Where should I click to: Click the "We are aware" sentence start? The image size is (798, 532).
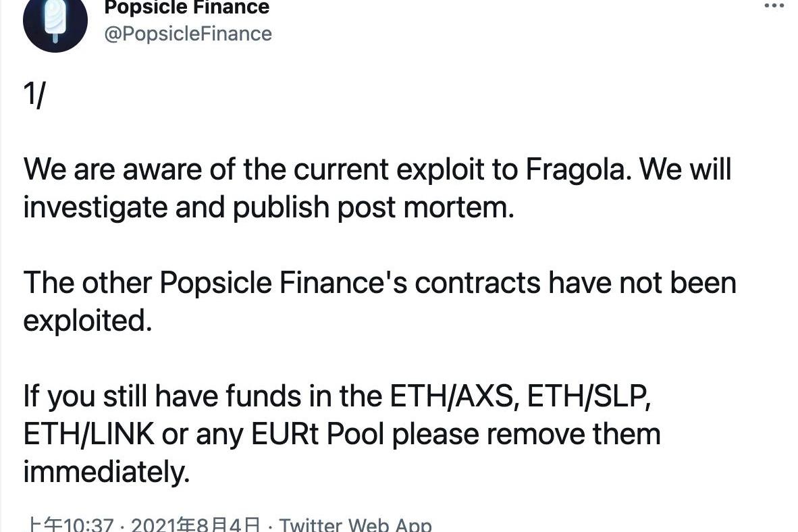(113, 169)
